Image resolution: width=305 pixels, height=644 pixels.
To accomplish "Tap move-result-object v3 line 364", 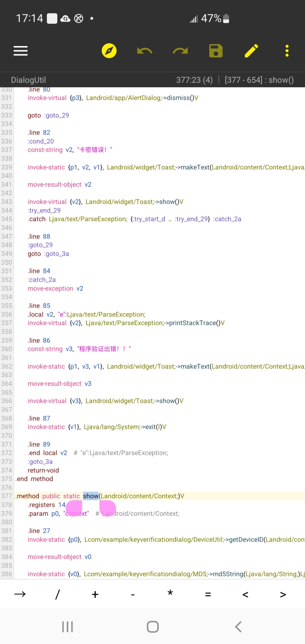I will click(60, 384).
